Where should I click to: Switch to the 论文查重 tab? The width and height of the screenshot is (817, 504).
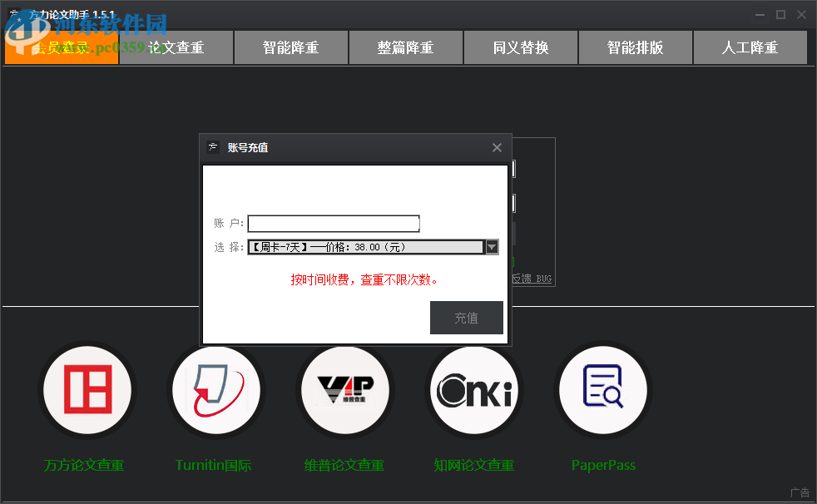coord(176,47)
